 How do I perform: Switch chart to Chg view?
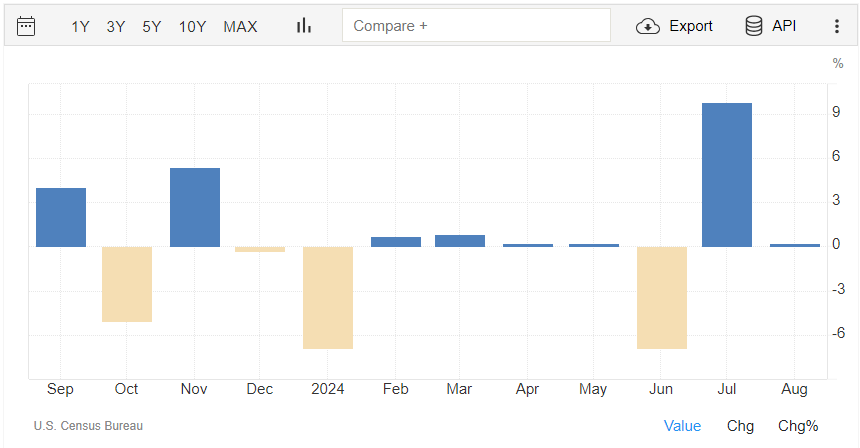[740, 426]
